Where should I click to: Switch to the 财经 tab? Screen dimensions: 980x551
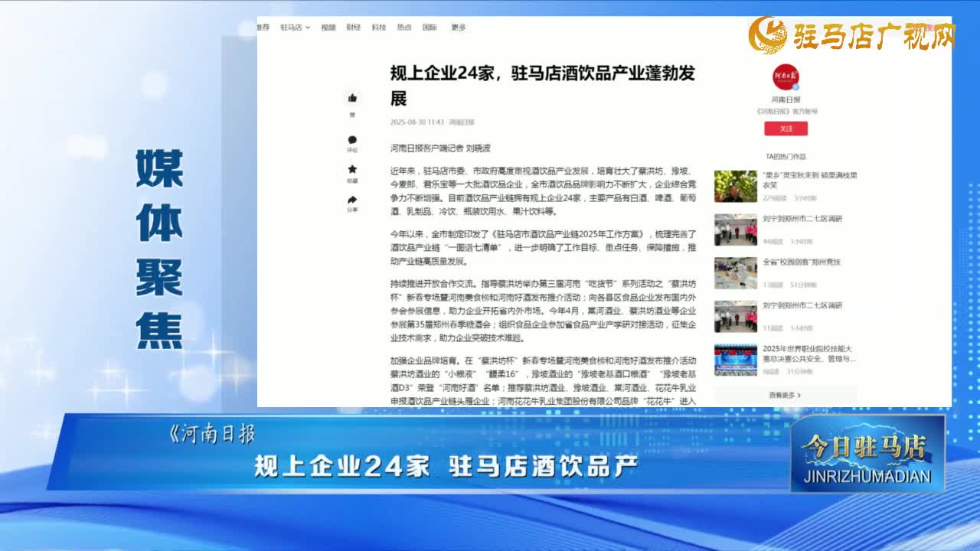click(x=353, y=28)
